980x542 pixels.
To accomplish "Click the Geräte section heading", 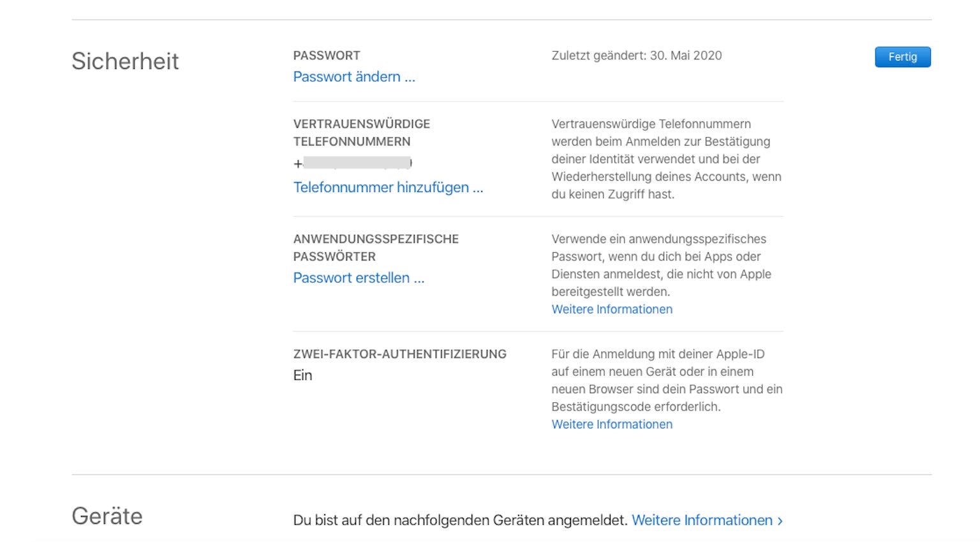I will (x=107, y=516).
